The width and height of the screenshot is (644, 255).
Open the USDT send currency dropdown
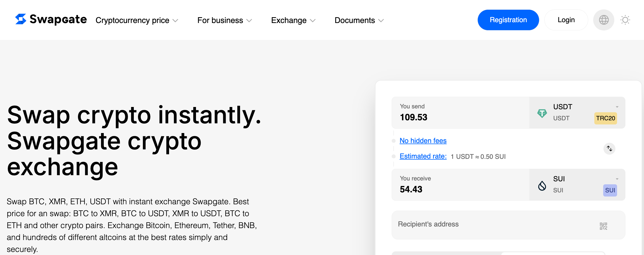click(617, 107)
